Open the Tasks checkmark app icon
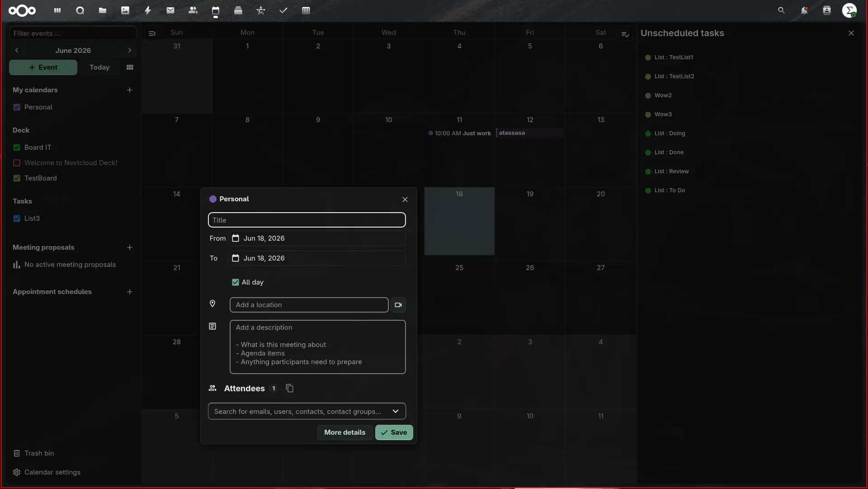The height and width of the screenshot is (489, 868). pyautogui.click(x=283, y=10)
